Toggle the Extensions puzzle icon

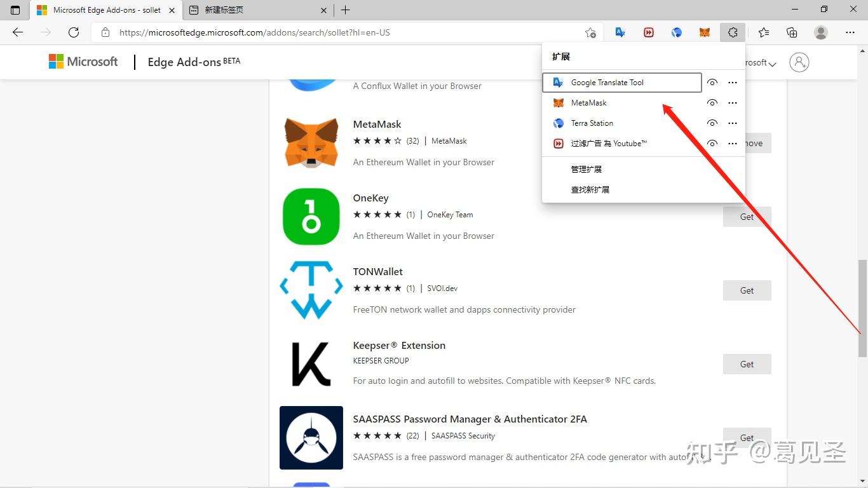tap(733, 32)
